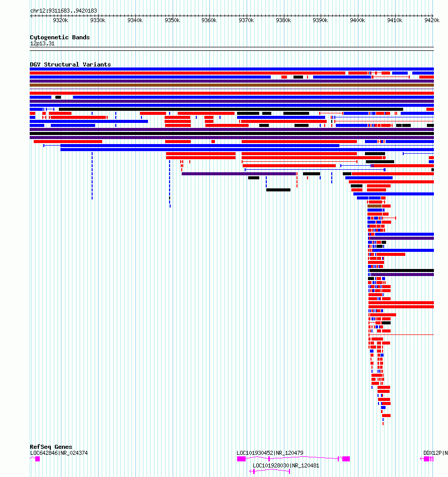Click the isolated black variant bar near 9378k
Screen dimensions: 448x477
(278, 190)
